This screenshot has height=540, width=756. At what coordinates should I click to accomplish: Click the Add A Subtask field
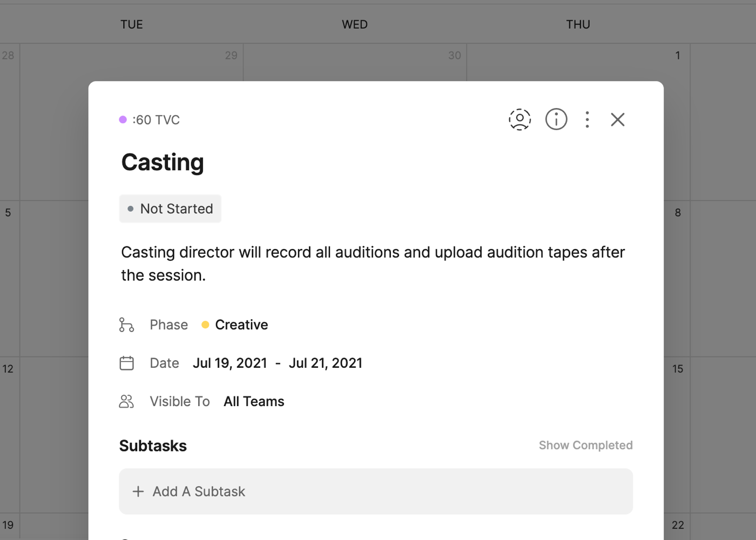pyautogui.click(x=375, y=491)
